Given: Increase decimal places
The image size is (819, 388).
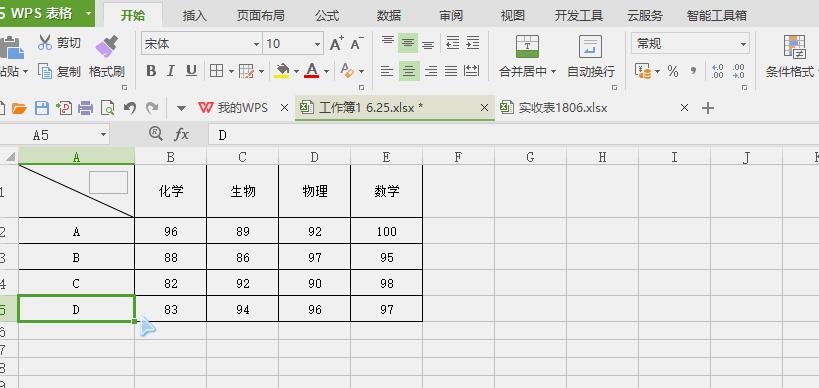Looking at the screenshot, I should (x=718, y=71).
